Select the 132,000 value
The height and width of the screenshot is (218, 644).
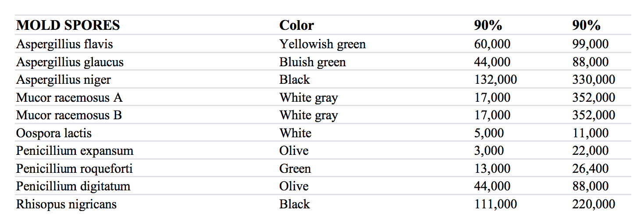tap(495, 80)
